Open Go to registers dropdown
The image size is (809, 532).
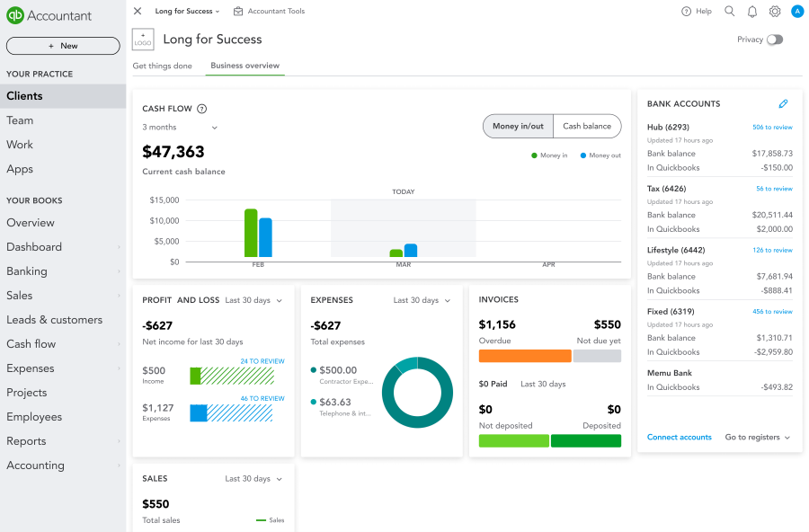click(x=758, y=437)
